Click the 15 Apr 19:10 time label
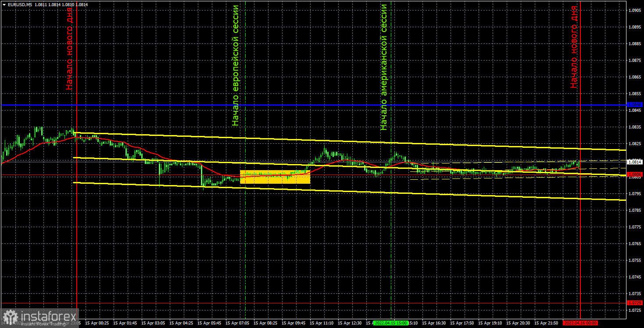This screenshot has width=644, height=328. point(490,323)
